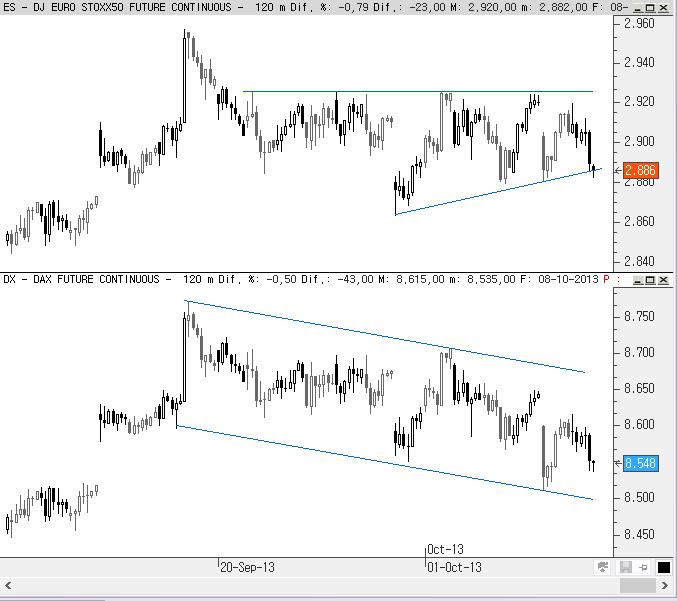Click the horizontal scrollbar thumb
677x601 pixels.
tap(638, 586)
